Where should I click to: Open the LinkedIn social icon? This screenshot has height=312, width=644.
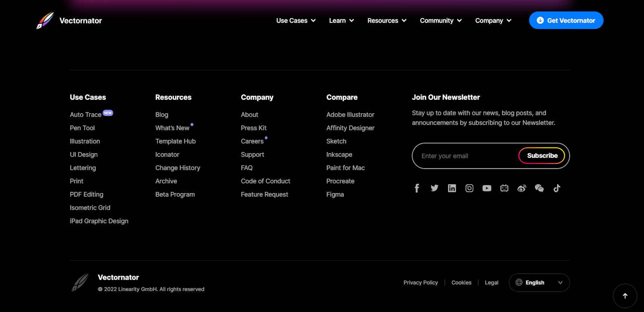(452, 188)
